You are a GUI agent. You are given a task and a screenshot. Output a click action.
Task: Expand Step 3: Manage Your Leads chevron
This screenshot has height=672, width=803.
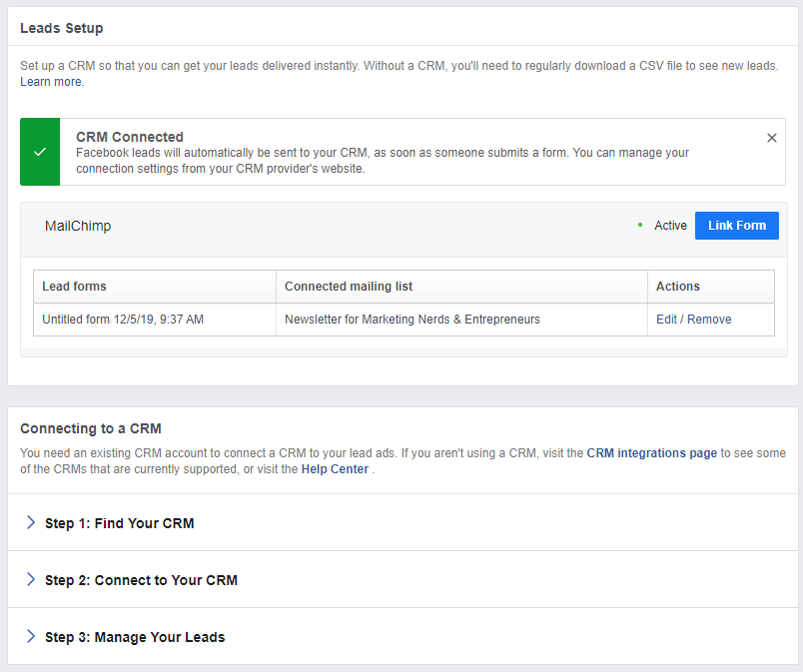[31, 636]
